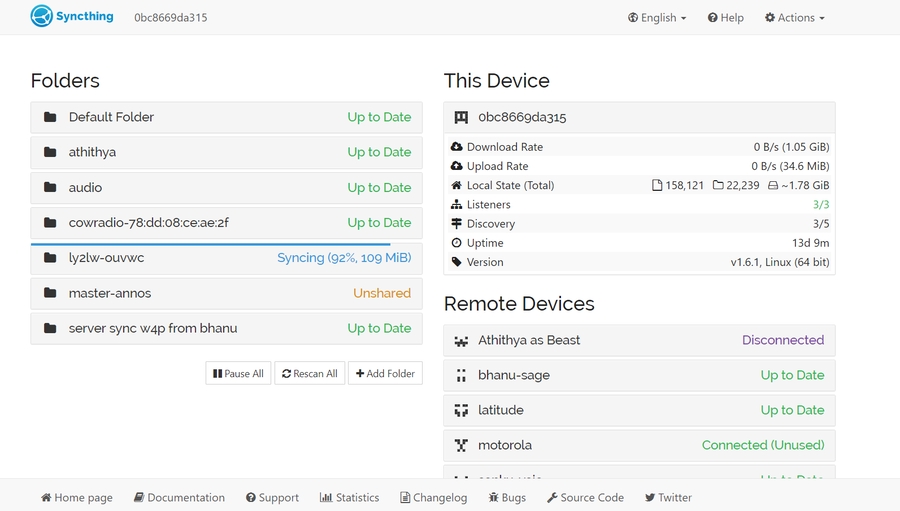Click the identicon next to motorola device
The height and width of the screenshot is (511, 900).
pyautogui.click(x=461, y=445)
